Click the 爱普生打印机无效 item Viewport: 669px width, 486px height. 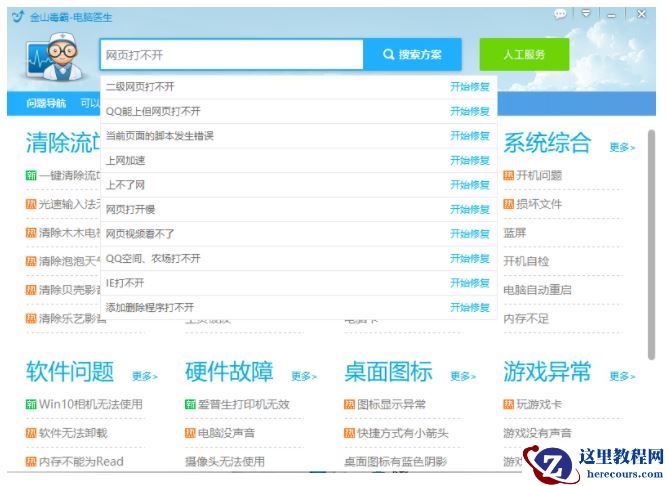point(244,404)
